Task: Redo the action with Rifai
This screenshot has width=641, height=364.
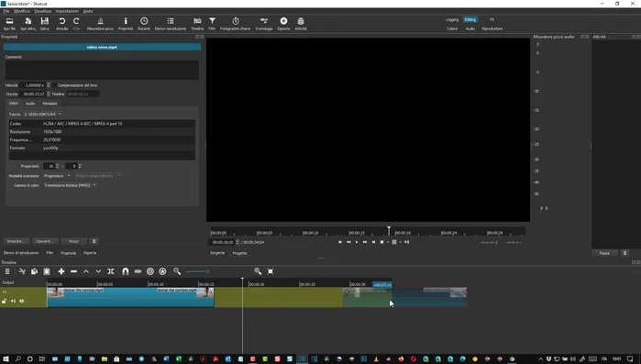Action: pos(76,24)
